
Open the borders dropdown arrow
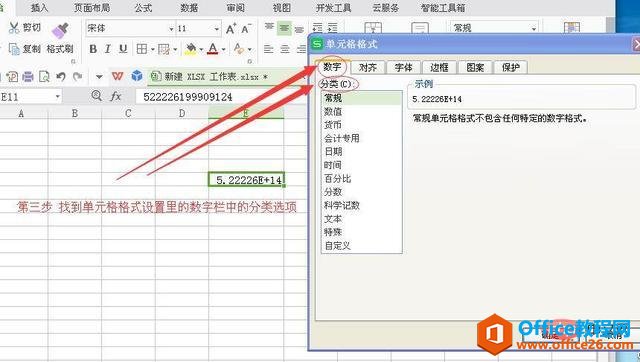[152, 49]
